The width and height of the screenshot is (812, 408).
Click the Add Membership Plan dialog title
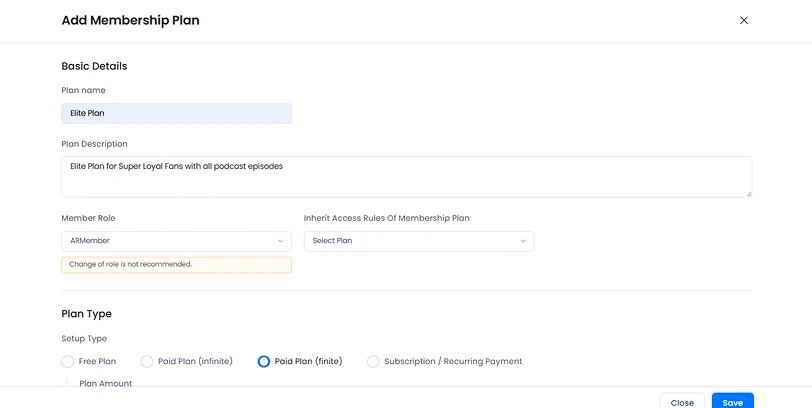click(x=130, y=20)
